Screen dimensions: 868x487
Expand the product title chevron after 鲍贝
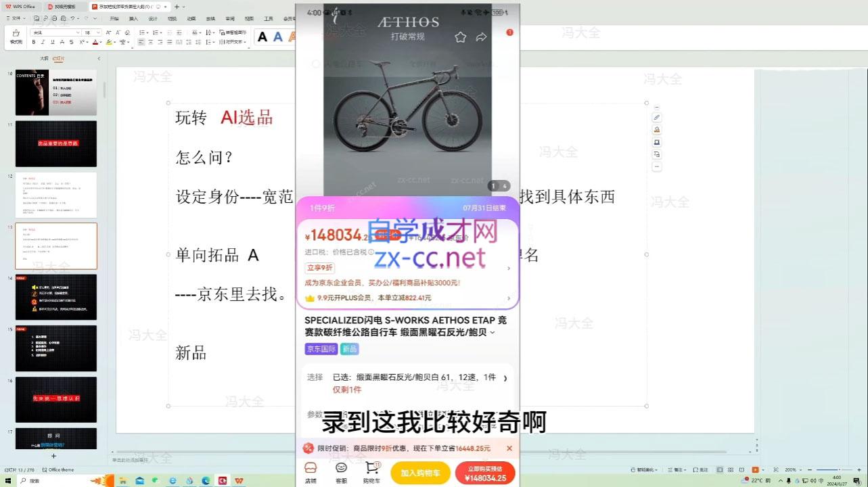click(493, 332)
